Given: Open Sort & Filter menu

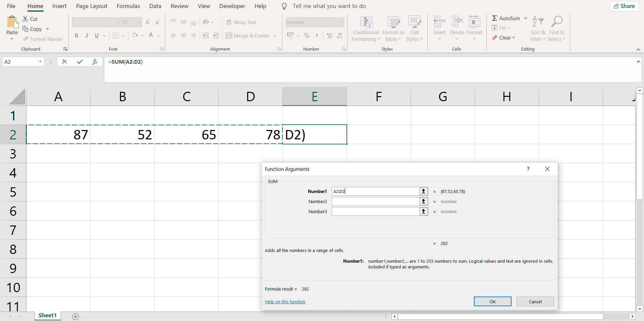Looking at the screenshot, I should pos(538,29).
